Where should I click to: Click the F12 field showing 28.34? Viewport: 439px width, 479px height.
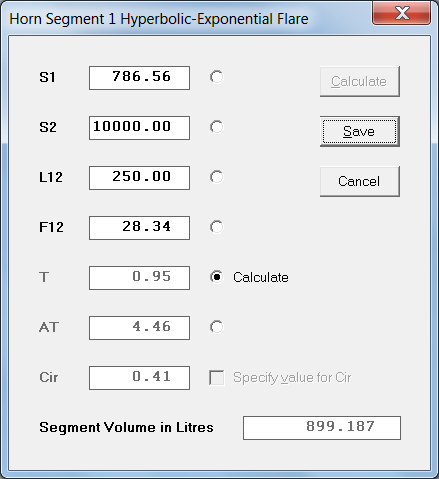pos(139,228)
